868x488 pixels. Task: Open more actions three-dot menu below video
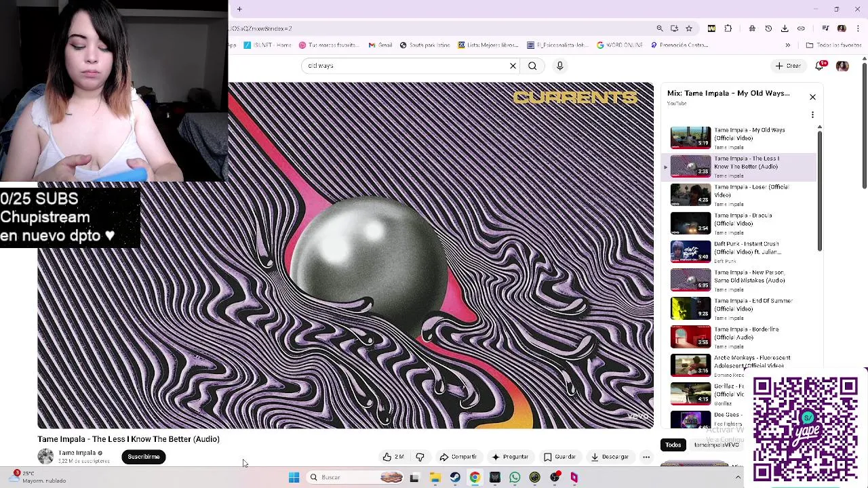pyautogui.click(x=646, y=457)
